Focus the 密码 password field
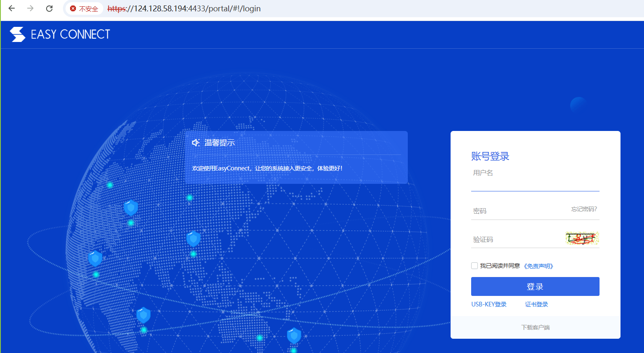Image resolution: width=644 pixels, height=353 pixels. [519, 211]
